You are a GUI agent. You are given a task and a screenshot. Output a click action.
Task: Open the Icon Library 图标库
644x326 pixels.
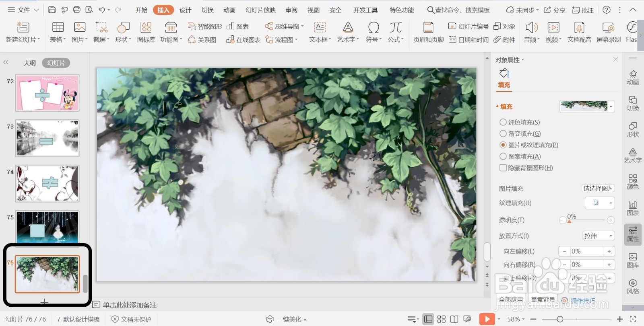click(x=146, y=32)
